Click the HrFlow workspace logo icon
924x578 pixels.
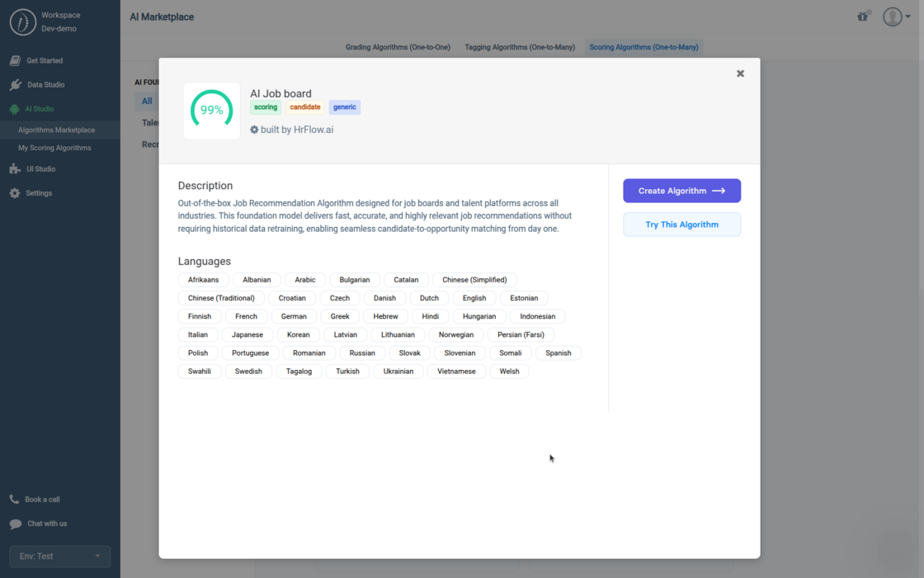tap(23, 22)
